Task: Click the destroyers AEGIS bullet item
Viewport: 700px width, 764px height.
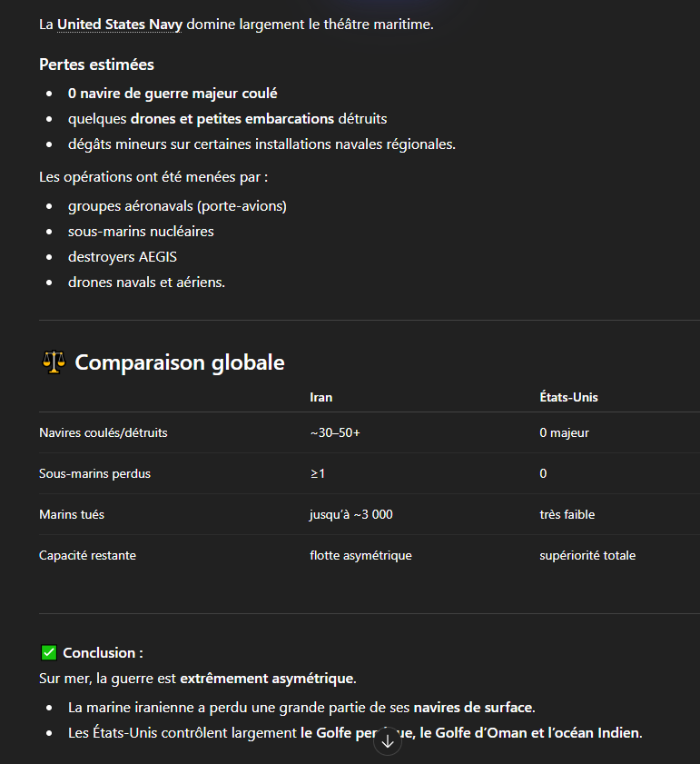Action: pyautogui.click(x=122, y=257)
